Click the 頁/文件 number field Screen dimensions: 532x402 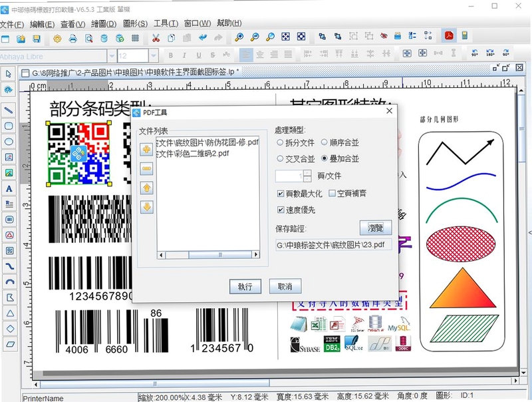(x=289, y=176)
